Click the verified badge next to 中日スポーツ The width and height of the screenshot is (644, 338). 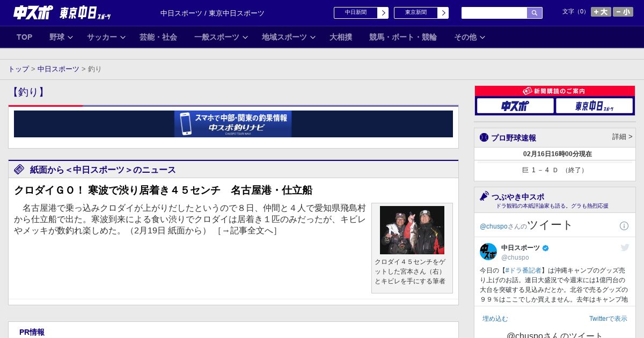coord(546,248)
